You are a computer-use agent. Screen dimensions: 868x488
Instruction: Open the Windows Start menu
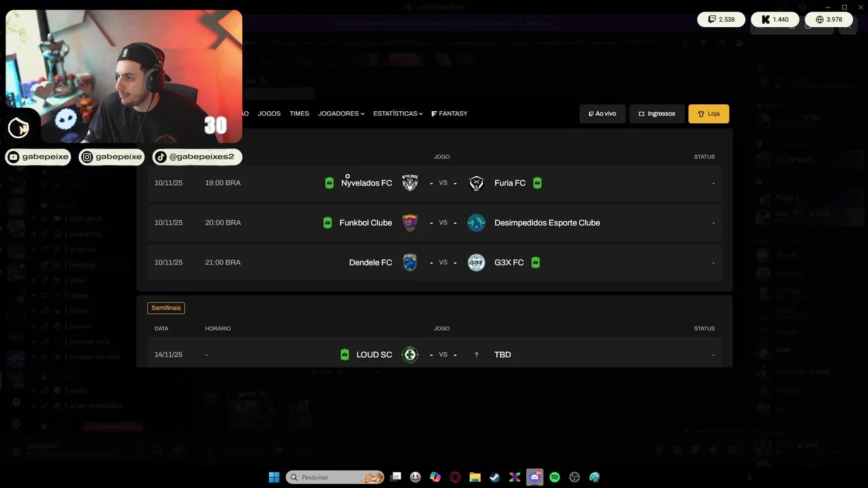274,477
